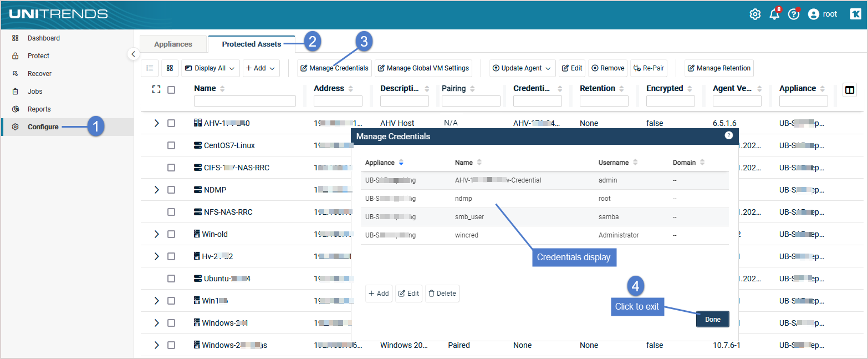
Task: Sort dialog list by Name sort arrows
Action: pyautogui.click(x=479, y=163)
